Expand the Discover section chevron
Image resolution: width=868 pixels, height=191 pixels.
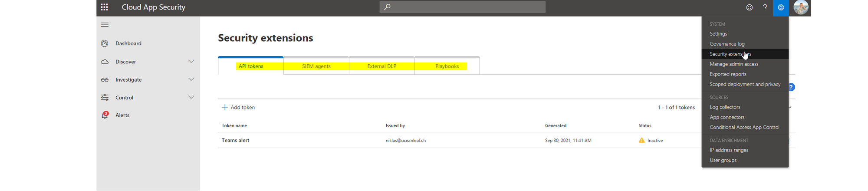click(191, 61)
